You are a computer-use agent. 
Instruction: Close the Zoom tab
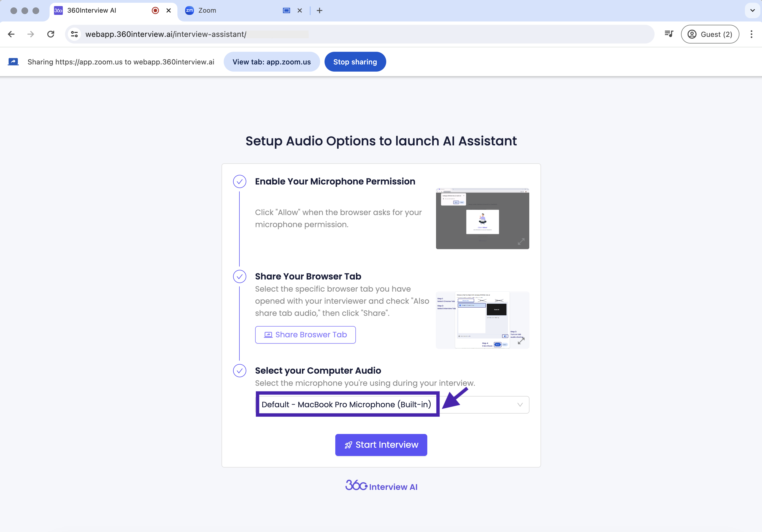300,11
